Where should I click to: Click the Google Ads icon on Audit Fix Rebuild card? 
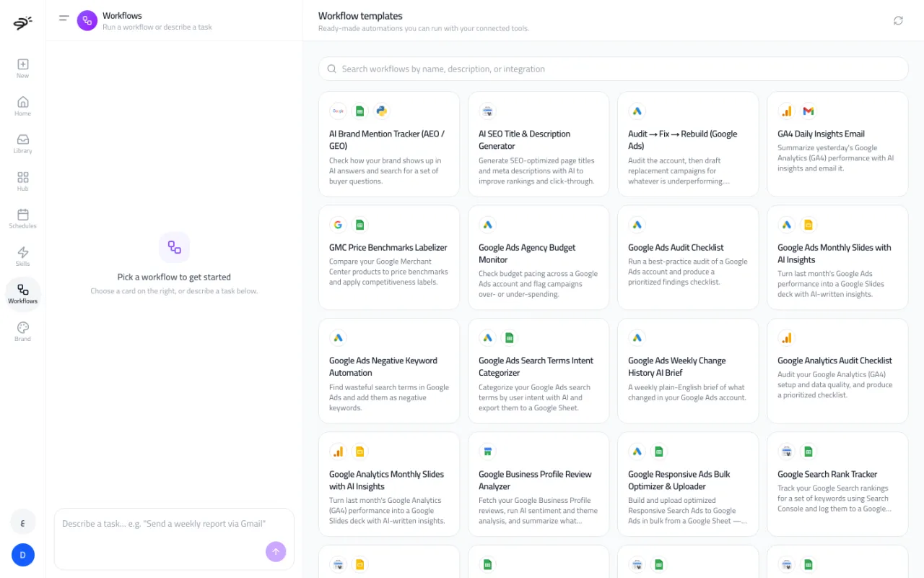637,111
